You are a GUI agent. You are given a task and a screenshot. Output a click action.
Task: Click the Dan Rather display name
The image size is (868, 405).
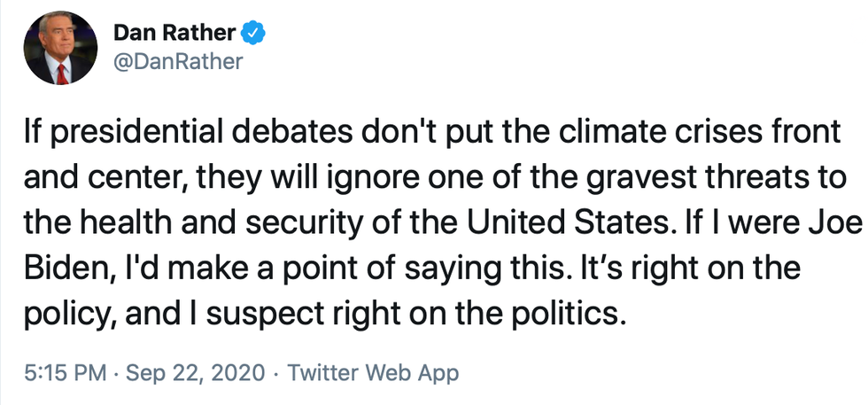174,34
